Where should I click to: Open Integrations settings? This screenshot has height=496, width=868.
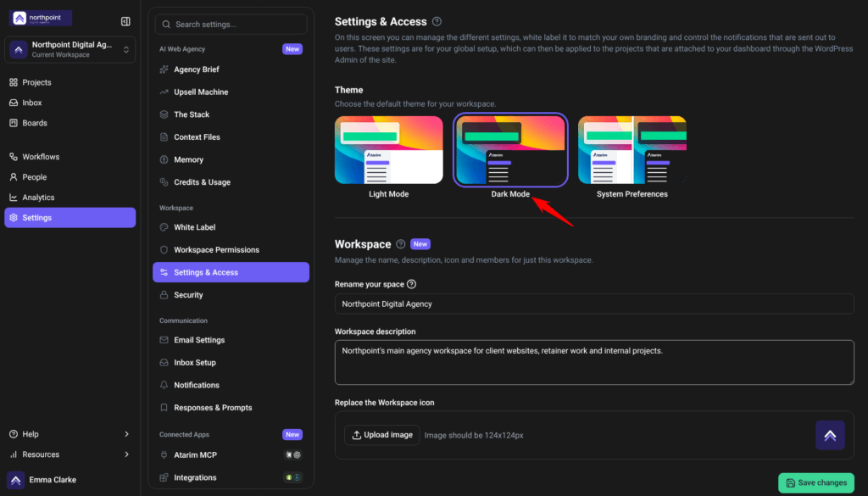click(x=231, y=477)
